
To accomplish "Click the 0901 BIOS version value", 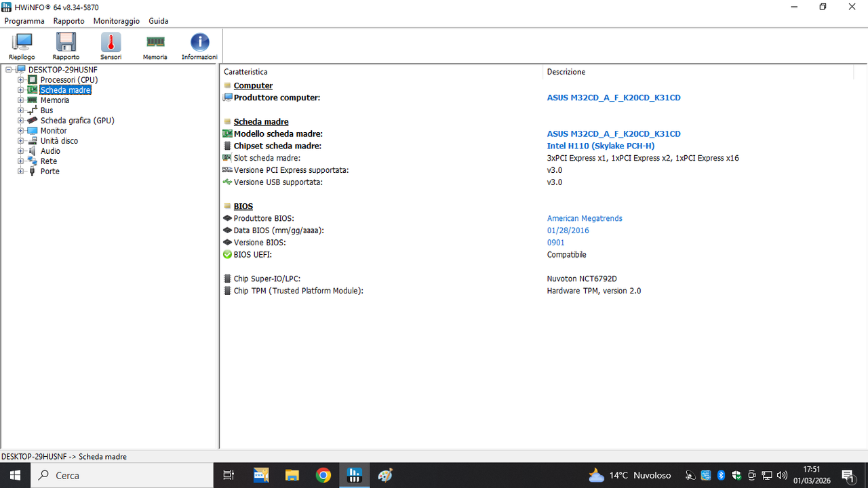I will pos(556,243).
